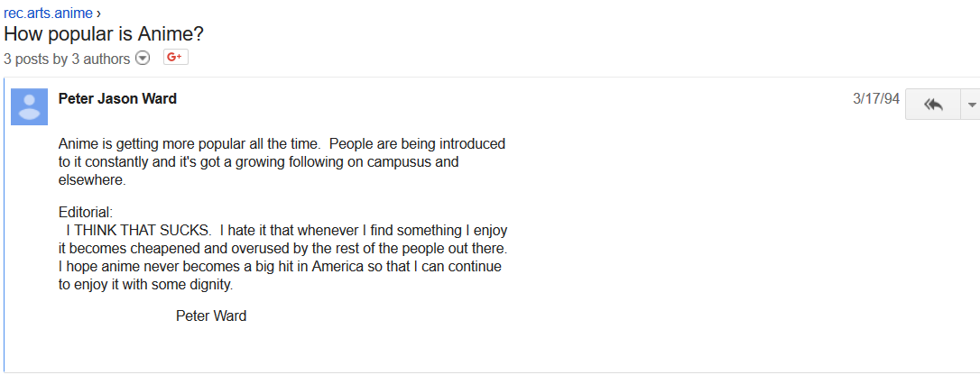Screen dimensions: 980x375
Task: Click the line ending with campusus and
Action: (259, 163)
